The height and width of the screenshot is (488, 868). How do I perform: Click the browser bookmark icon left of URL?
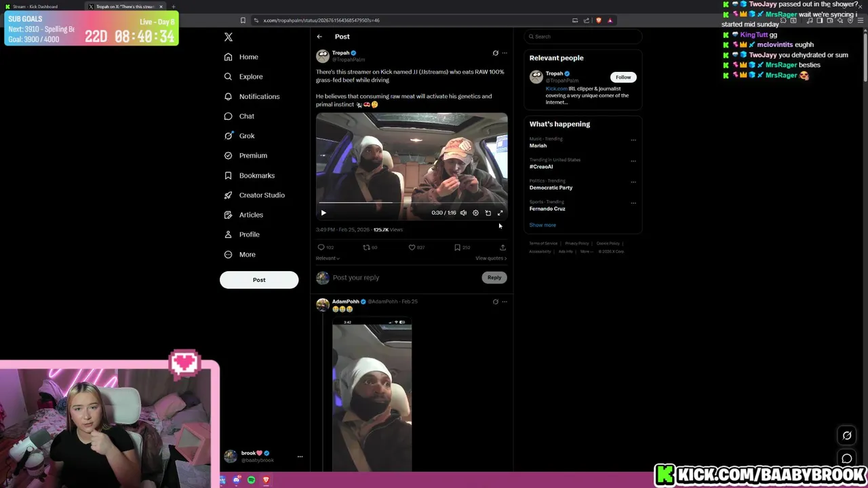[x=243, y=20]
